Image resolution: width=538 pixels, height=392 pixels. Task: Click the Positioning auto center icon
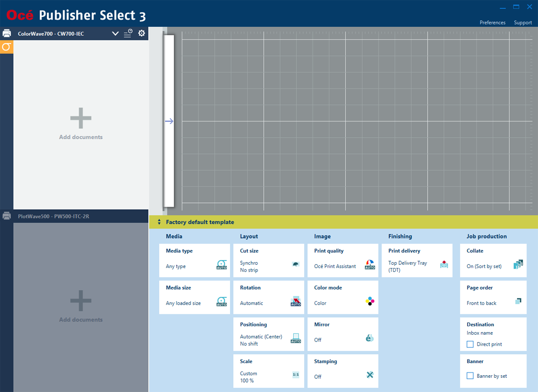[296, 338]
